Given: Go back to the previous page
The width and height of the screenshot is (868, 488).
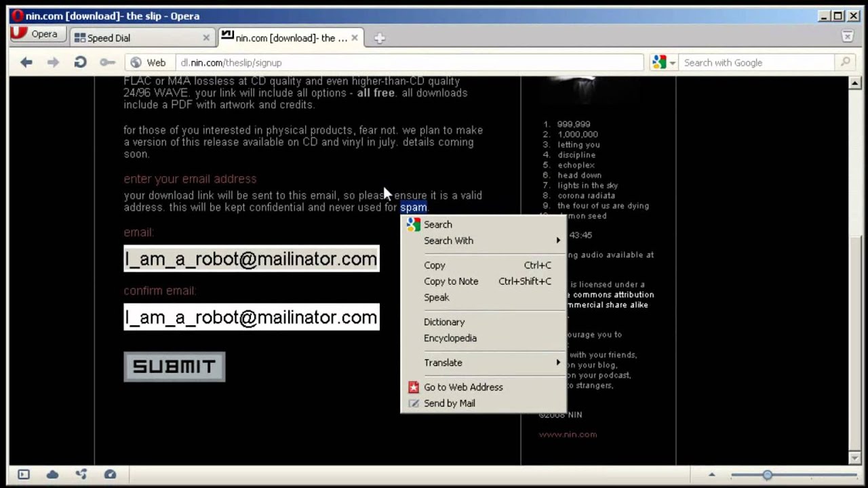Looking at the screenshot, I should [x=26, y=62].
